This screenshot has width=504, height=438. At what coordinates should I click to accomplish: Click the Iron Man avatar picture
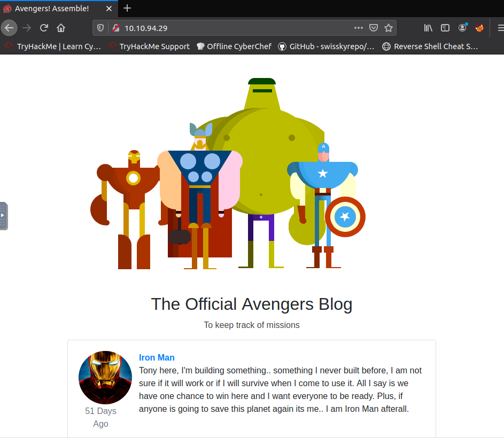[x=105, y=378]
